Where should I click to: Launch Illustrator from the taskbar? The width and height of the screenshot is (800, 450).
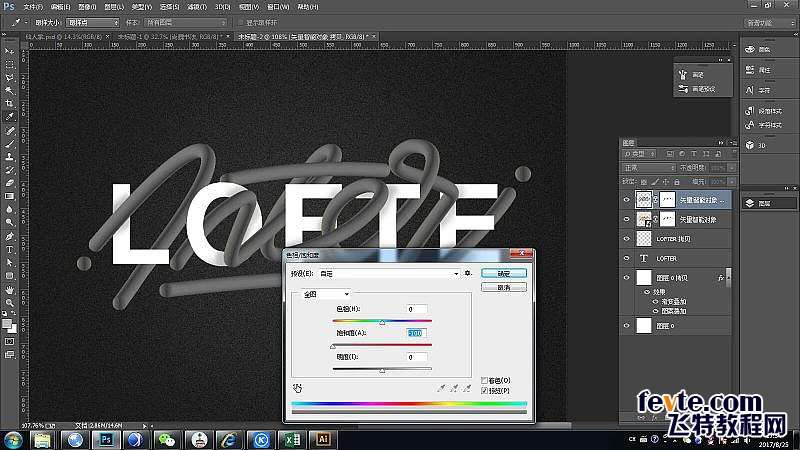[322, 439]
